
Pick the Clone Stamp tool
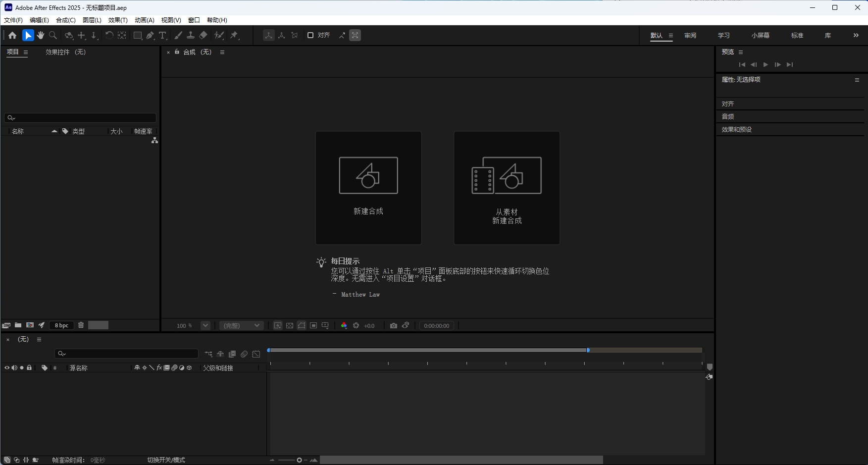[x=191, y=35]
